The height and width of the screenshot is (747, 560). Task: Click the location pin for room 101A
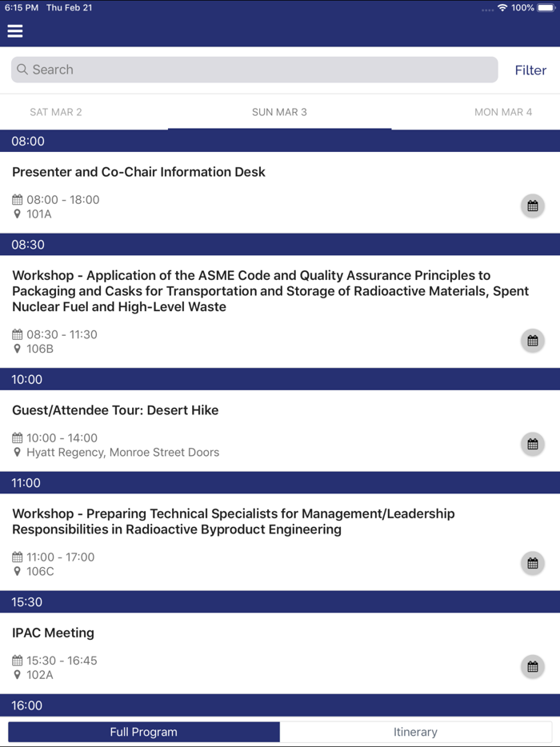click(18, 214)
